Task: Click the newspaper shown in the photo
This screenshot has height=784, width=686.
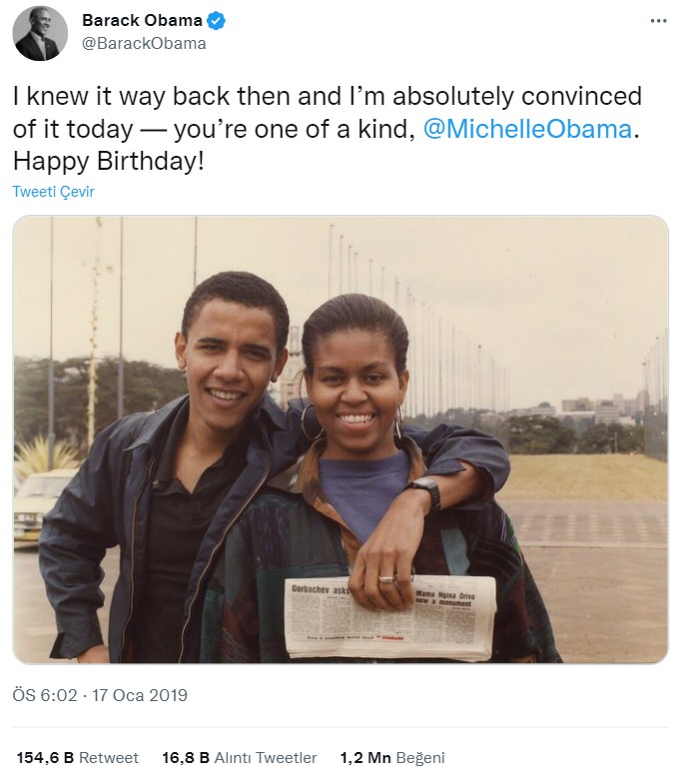Action: coord(389,616)
